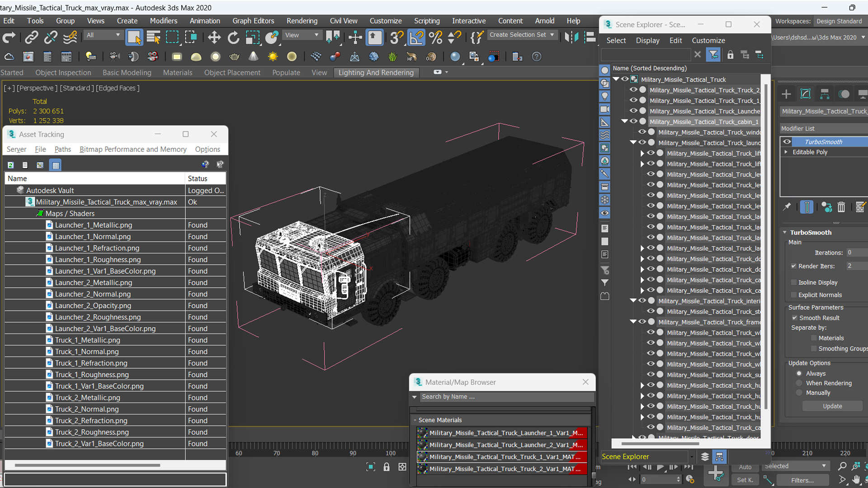Viewport: 868px width, 488px height.
Task: Click Pin Stack icon
Action: coord(787,207)
